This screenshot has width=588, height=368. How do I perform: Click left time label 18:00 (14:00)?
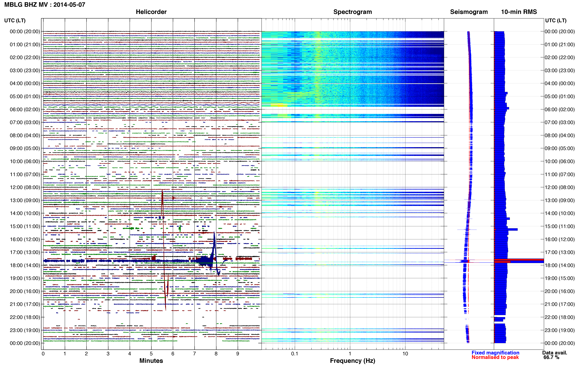point(25,265)
